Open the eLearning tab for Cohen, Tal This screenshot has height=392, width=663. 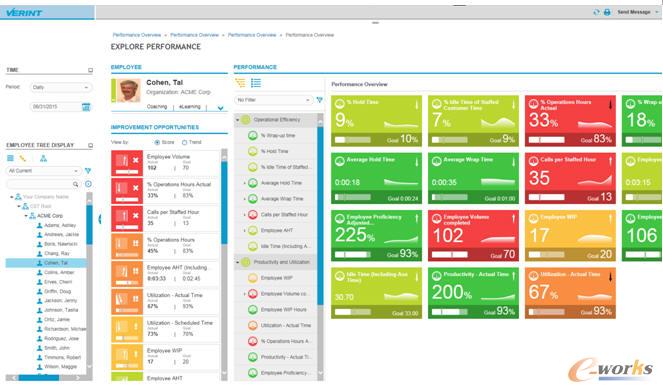coord(190,107)
